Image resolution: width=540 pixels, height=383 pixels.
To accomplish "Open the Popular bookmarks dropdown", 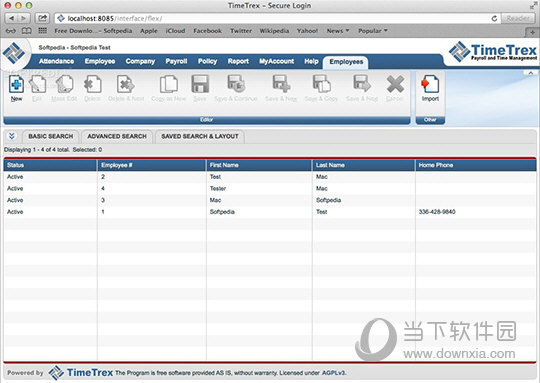I will coord(373,31).
